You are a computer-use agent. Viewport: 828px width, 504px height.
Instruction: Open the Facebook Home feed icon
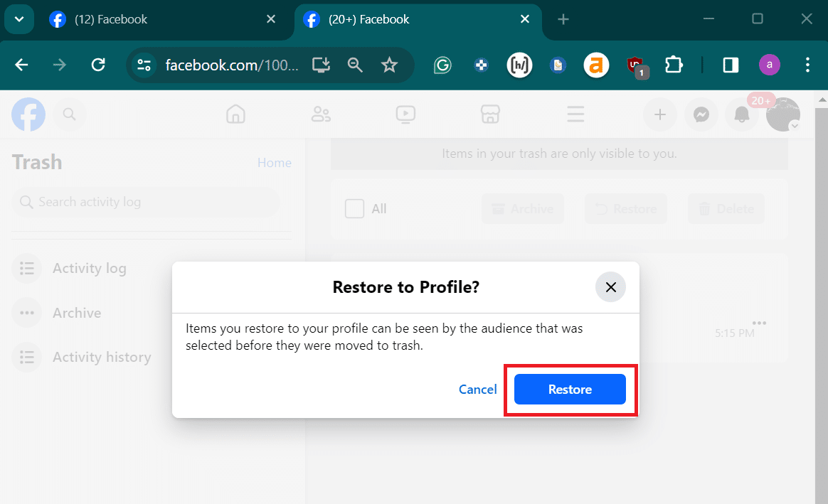235,114
